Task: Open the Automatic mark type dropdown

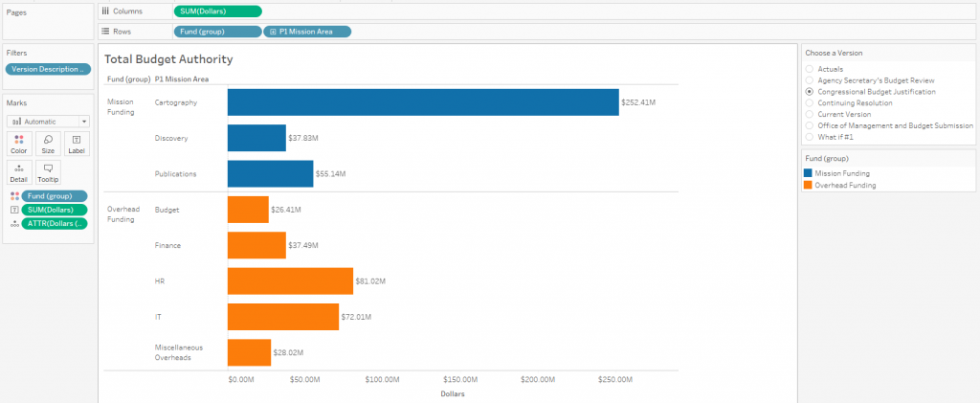Action: click(48, 122)
